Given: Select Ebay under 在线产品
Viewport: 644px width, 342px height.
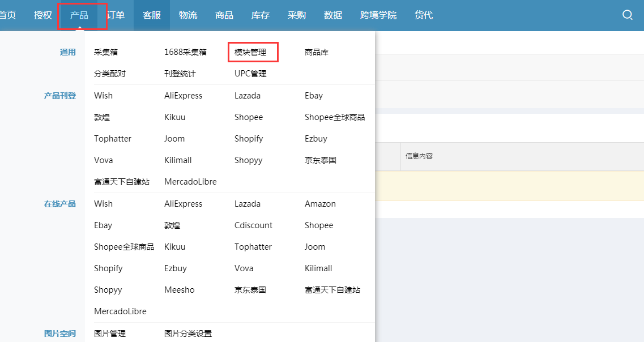Looking at the screenshot, I should point(103,225).
